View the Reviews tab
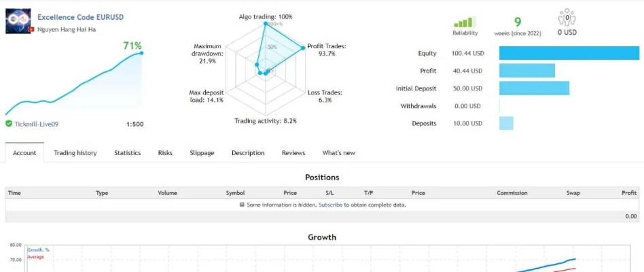Screen dimensions: 644x272 293,153
